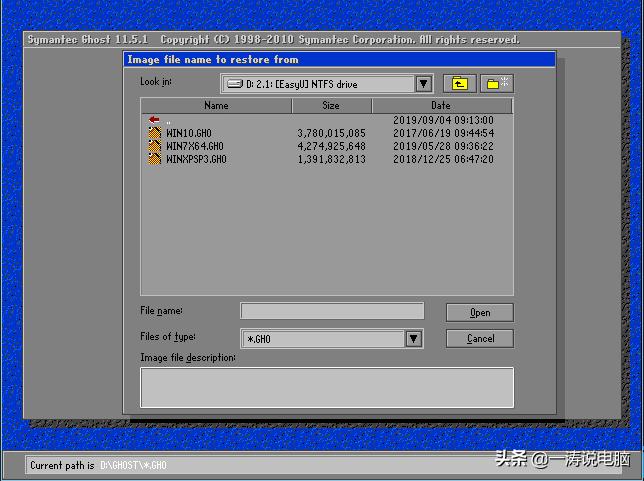The height and width of the screenshot is (481, 644).
Task: Sort by the Size column header
Action: pyautogui.click(x=331, y=106)
